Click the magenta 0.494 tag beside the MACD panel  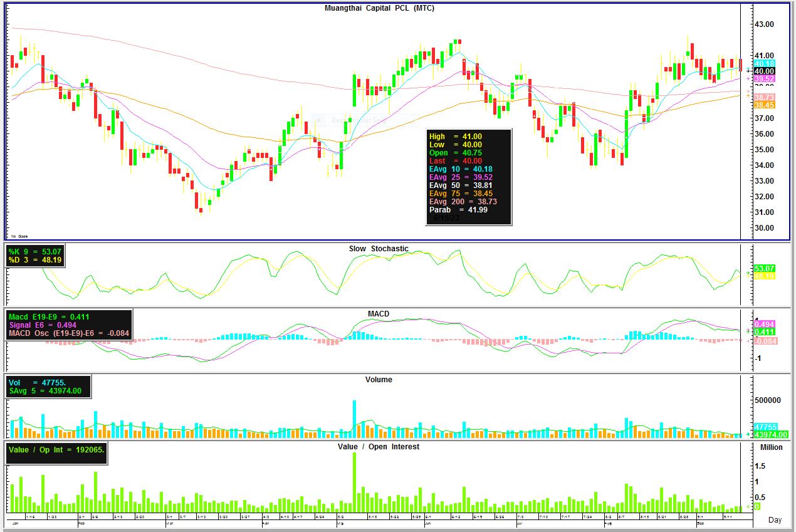click(x=765, y=324)
